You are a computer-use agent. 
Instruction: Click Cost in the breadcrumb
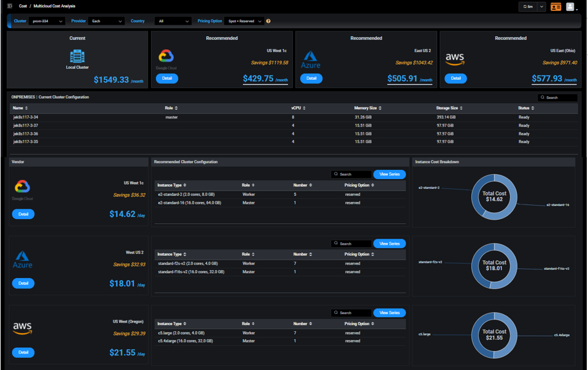click(23, 6)
